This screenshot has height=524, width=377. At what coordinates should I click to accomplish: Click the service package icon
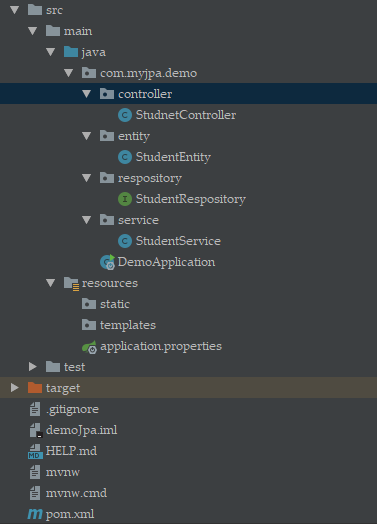[x=107, y=220]
